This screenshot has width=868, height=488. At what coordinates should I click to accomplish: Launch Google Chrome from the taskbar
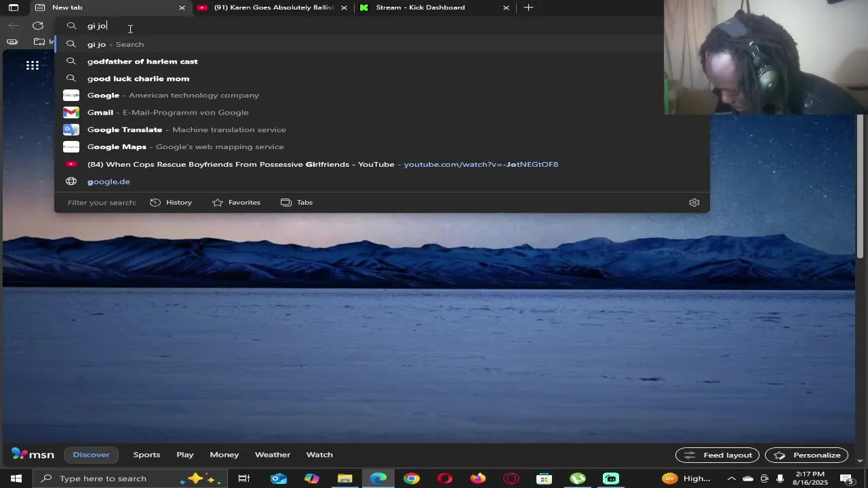coord(412,479)
